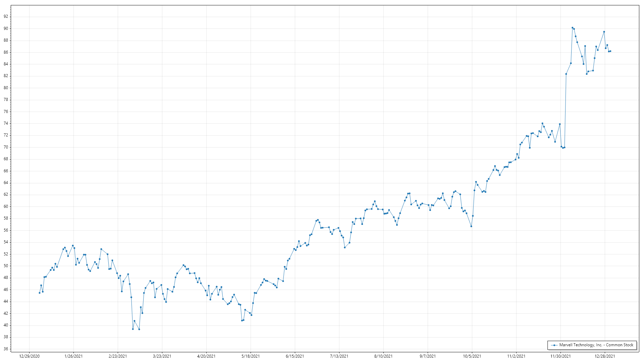Click the 3/23/2021 x-axis date label
The height and width of the screenshot is (362, 644).
coord(162,356)
